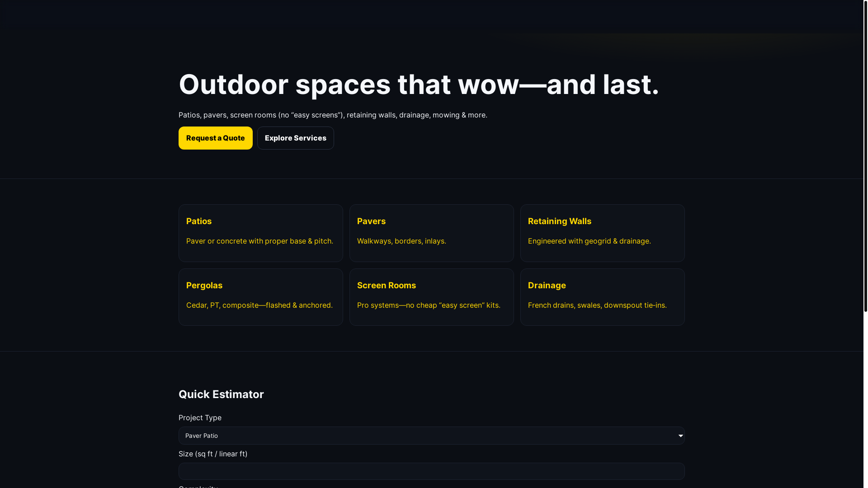868x488 pixels.
Task: Click the "Project Type" label
Action: click(x=200, y=418)
